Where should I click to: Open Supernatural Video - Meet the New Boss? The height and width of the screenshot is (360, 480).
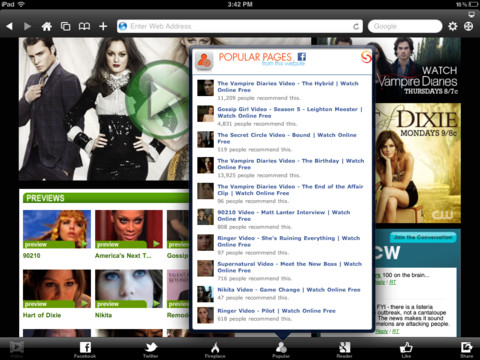coord(289,267)
